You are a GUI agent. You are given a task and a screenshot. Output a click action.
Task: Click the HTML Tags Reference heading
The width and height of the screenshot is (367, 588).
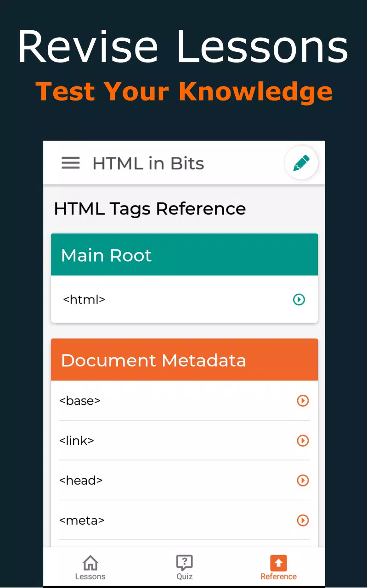(150, 209)
